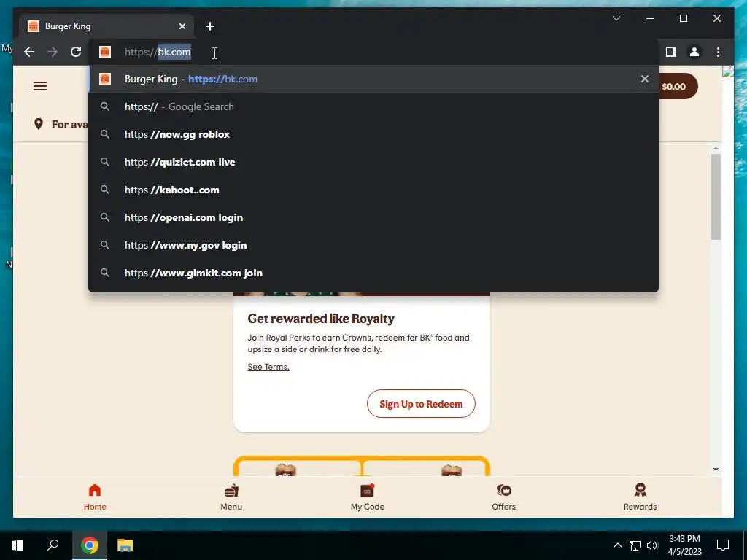The height and width of the screenshot is (560, 747).
Task: Open the $0.00 cart button
Action: 678,86
